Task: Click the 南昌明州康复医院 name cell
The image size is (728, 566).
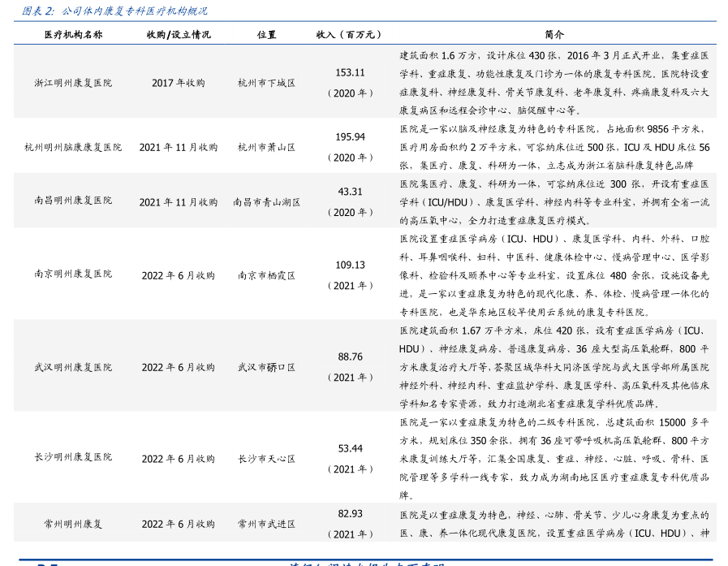Action: pos(73,201)
